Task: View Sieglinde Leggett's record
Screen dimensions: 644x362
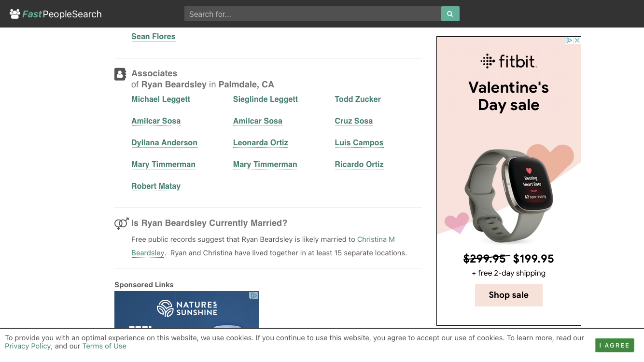Action: tap(266, 99)
